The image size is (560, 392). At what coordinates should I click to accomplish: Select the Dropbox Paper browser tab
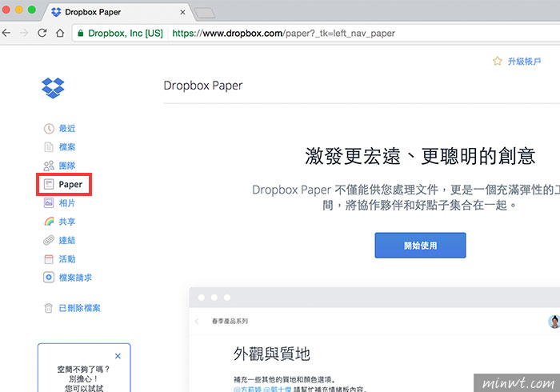[118, 12]
